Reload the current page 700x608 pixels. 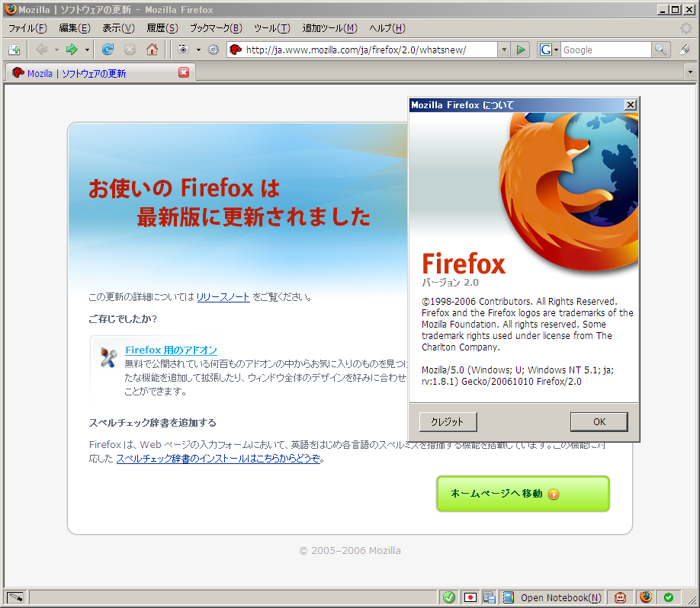[x=108, y=50]
